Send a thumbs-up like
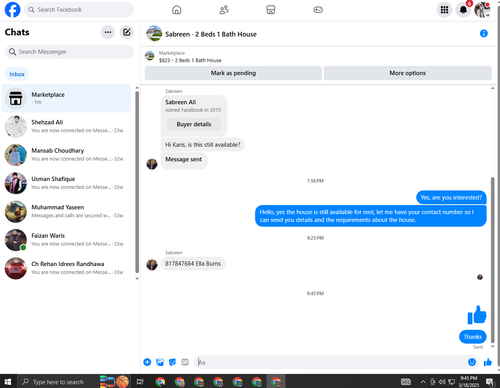This screenshot has height=388, width=500. pyautogui.click(x=488, y=362)
